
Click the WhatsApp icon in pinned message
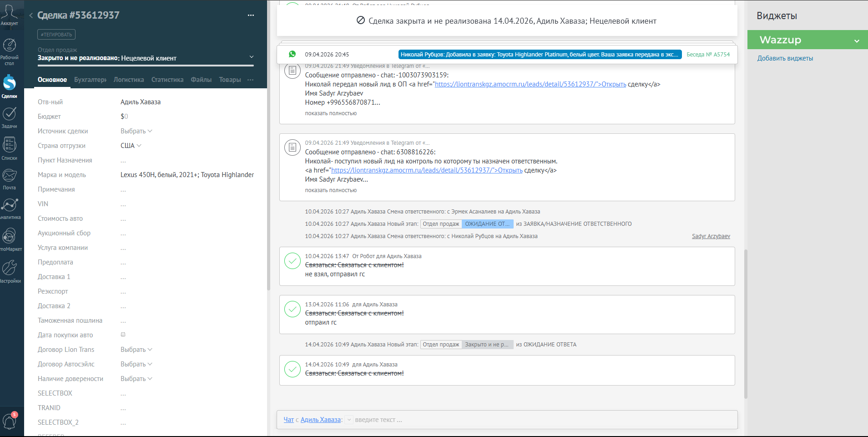(x=293, y=54)
